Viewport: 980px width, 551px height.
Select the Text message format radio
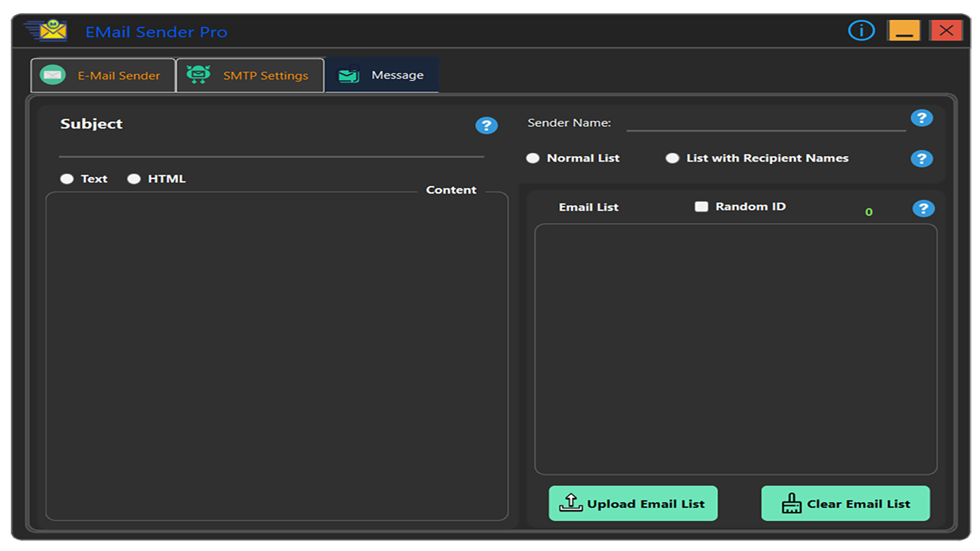pos(67,178)
